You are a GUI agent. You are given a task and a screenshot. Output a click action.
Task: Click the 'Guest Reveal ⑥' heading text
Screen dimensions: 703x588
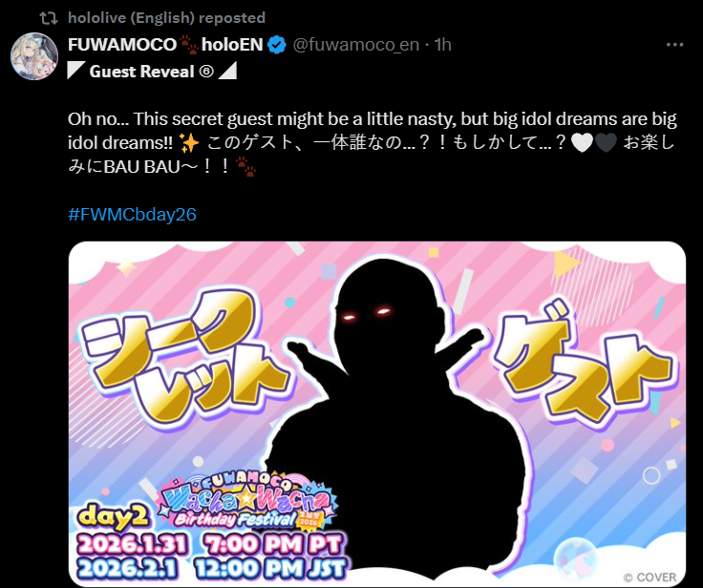pyautogui.click(x=152, y=72)
